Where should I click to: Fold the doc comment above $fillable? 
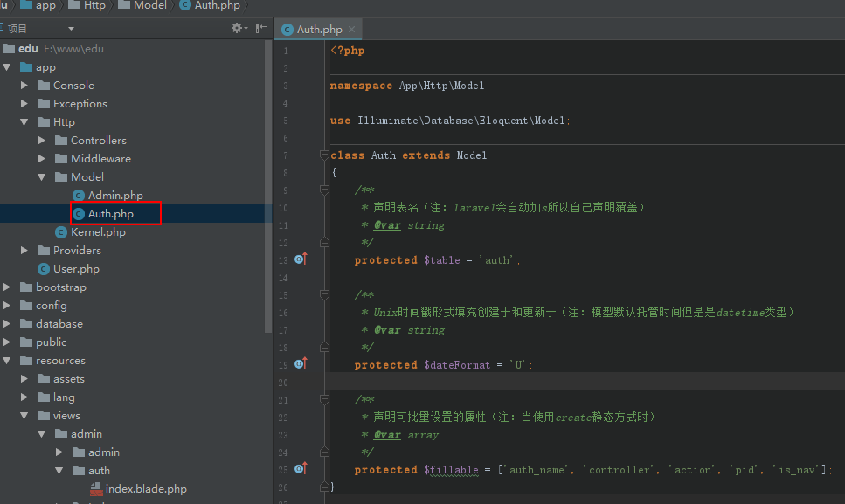pos(324,400)
